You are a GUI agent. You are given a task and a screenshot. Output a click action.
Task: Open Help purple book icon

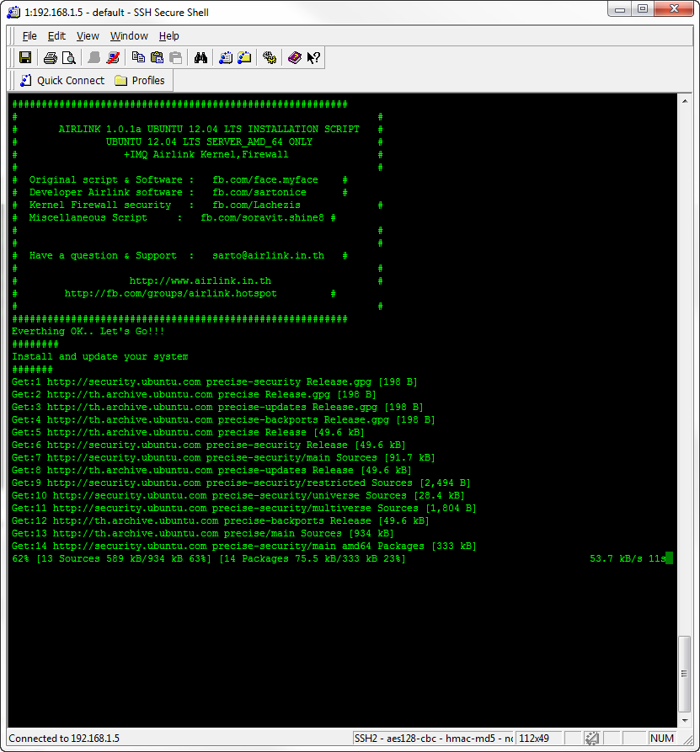(295, 58)
